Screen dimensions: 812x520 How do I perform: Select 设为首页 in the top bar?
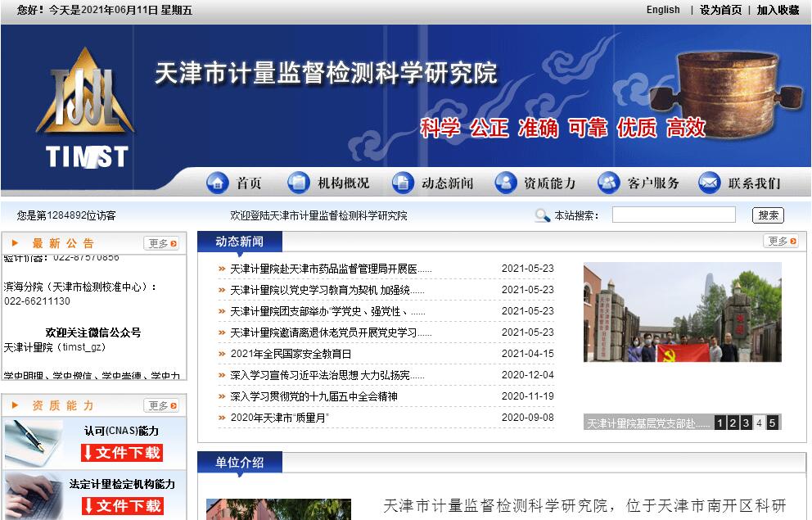720,10
